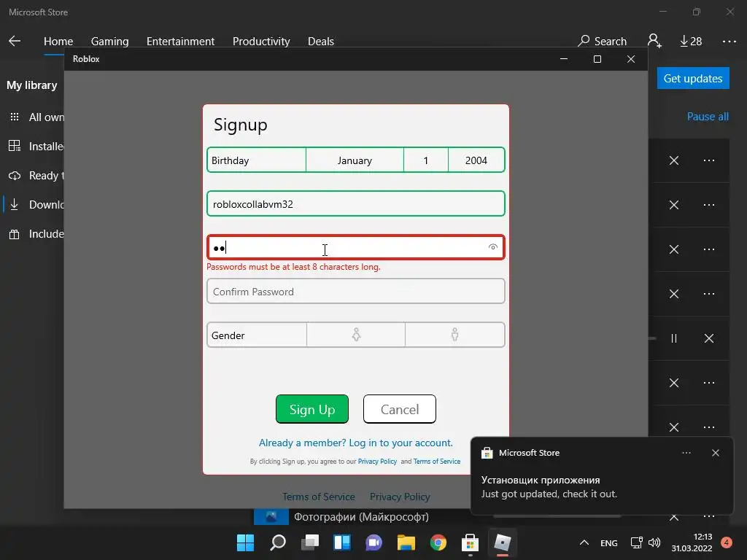Open the birthday month dropdown showing January
The image size is (747, 560).
pyautogui.click(x=355, y=160)
